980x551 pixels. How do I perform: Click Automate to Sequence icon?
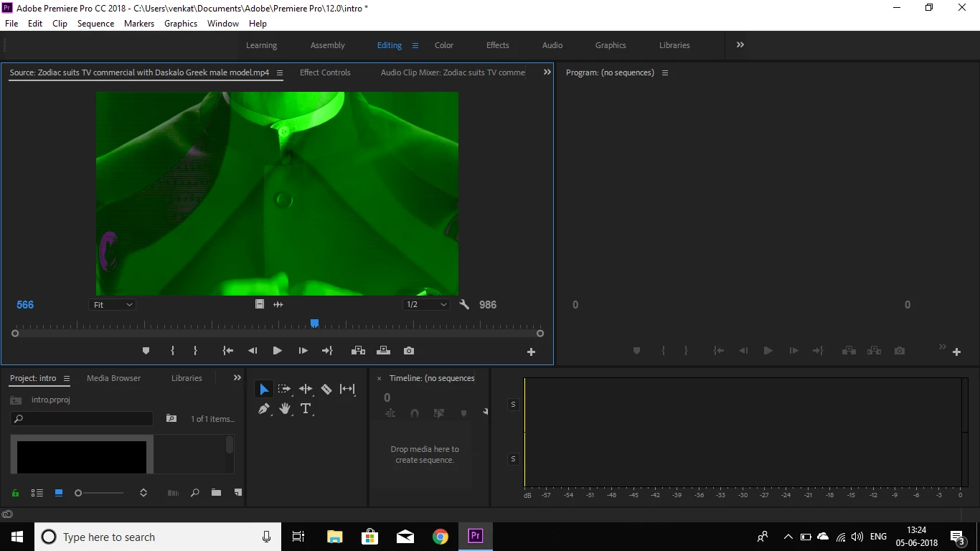tap(173, 493)
